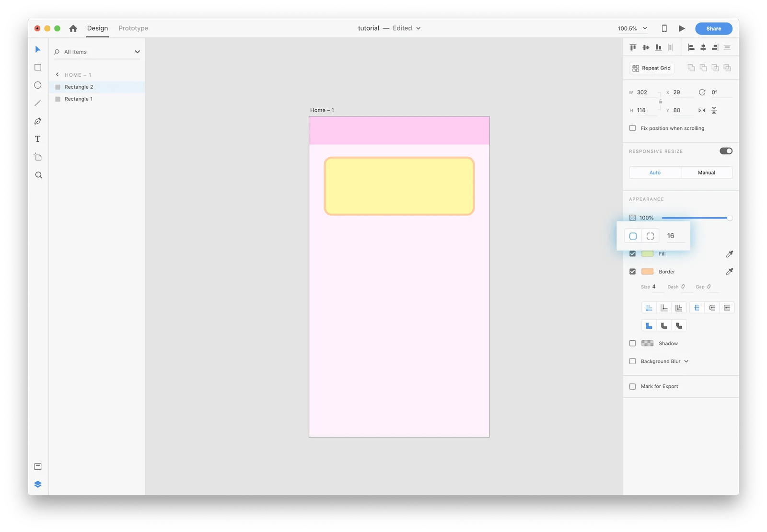Select the Rectangle tool

38,68
